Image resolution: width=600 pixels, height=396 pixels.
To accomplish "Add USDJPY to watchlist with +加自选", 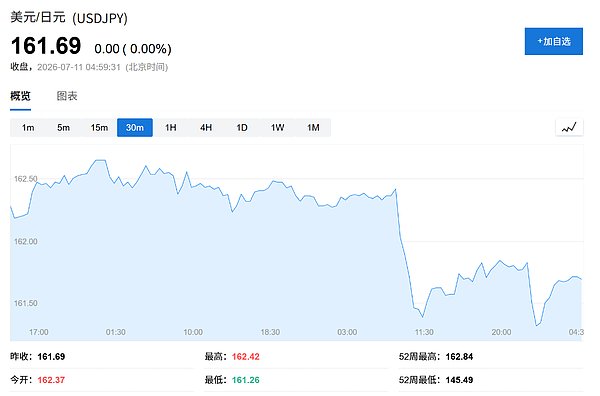I will (554, 41).
